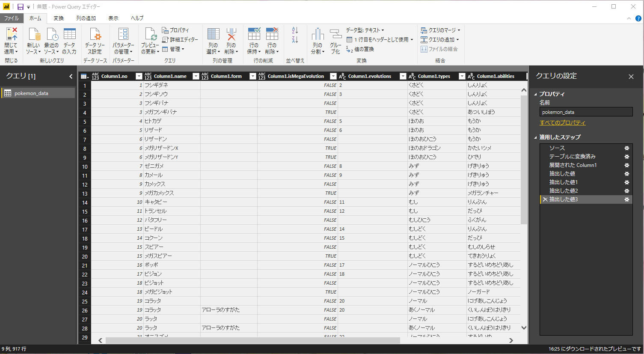Switch to ホーム ribbon tab
The image size is (644, 354).
(36, 18)
